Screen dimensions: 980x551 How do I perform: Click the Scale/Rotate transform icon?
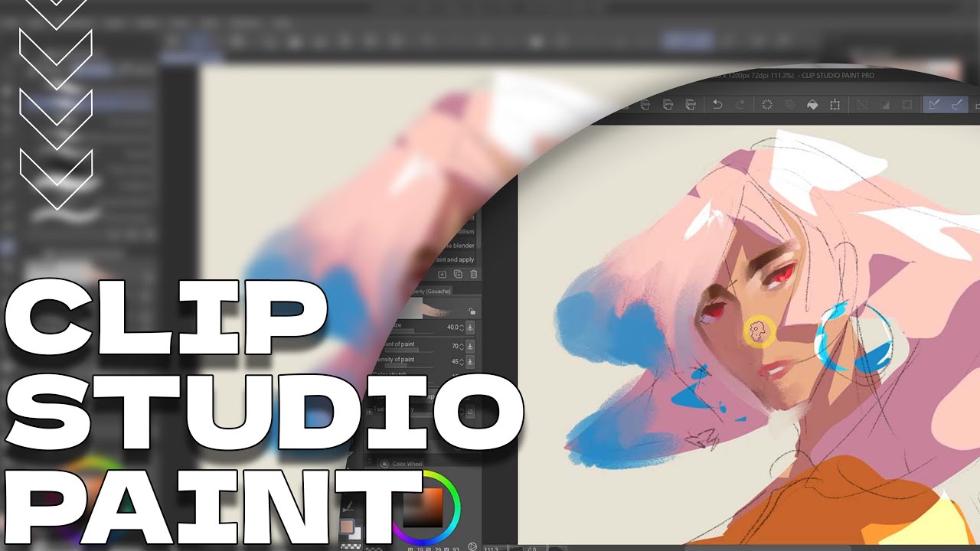(x=835, y=105)
